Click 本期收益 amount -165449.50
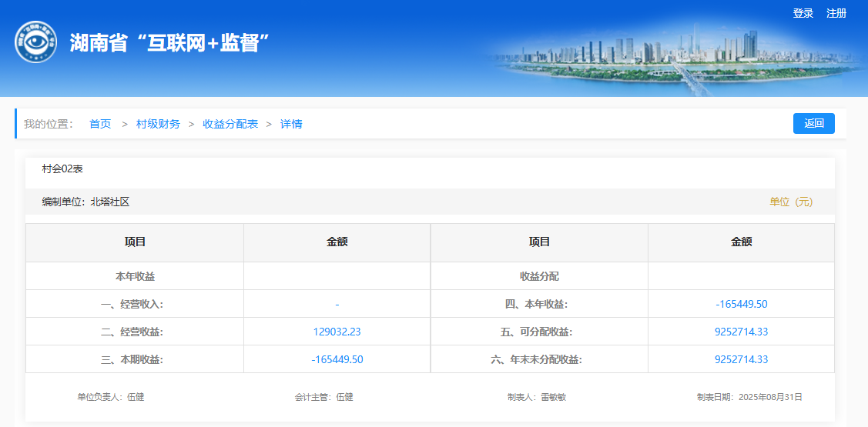The height and width of the screenshot is (427, 868). coord(337,359)
